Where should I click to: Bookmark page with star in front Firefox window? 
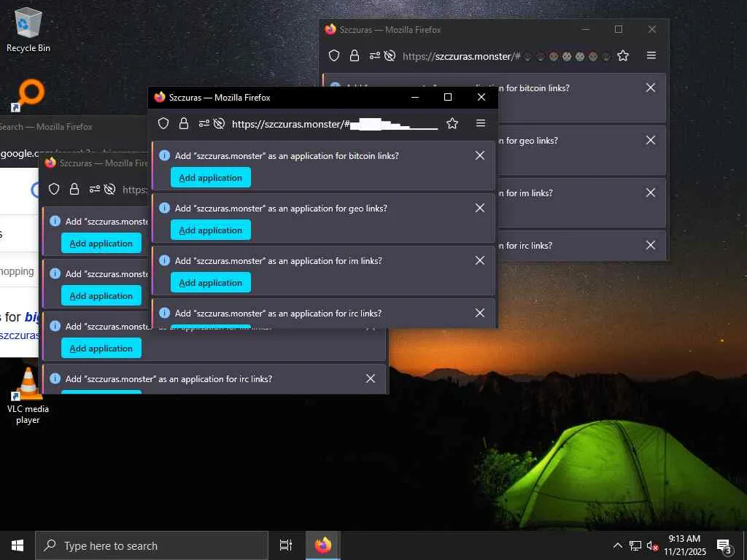tap(452, 124)
